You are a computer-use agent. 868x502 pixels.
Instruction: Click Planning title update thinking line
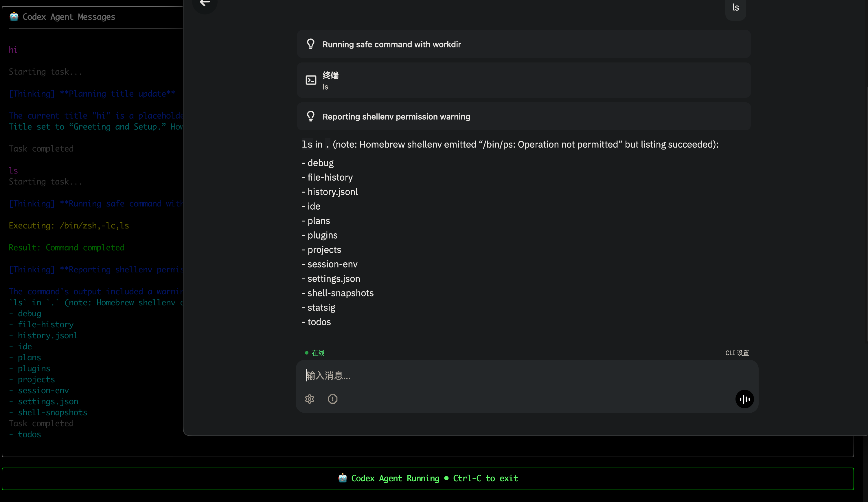92,94
